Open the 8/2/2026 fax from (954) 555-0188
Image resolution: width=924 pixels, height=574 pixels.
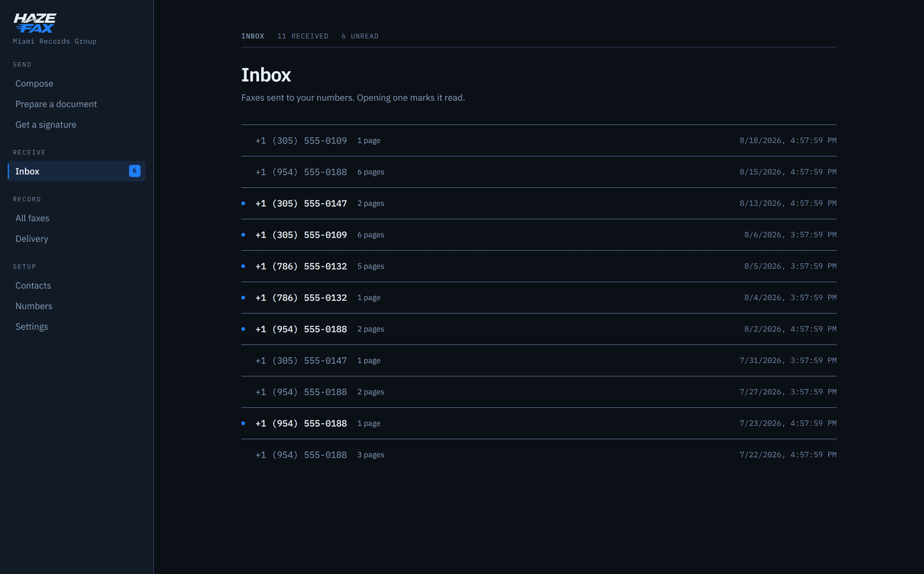point(539,329)
